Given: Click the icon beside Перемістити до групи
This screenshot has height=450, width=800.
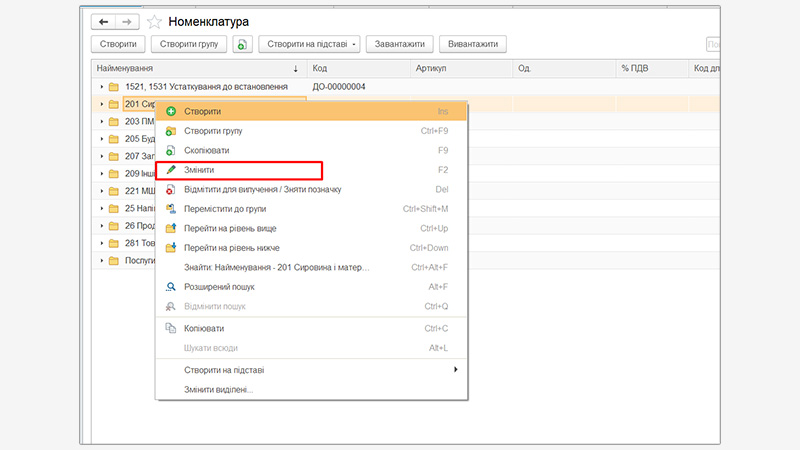Looking at the screenshot, I should [171, 209].
